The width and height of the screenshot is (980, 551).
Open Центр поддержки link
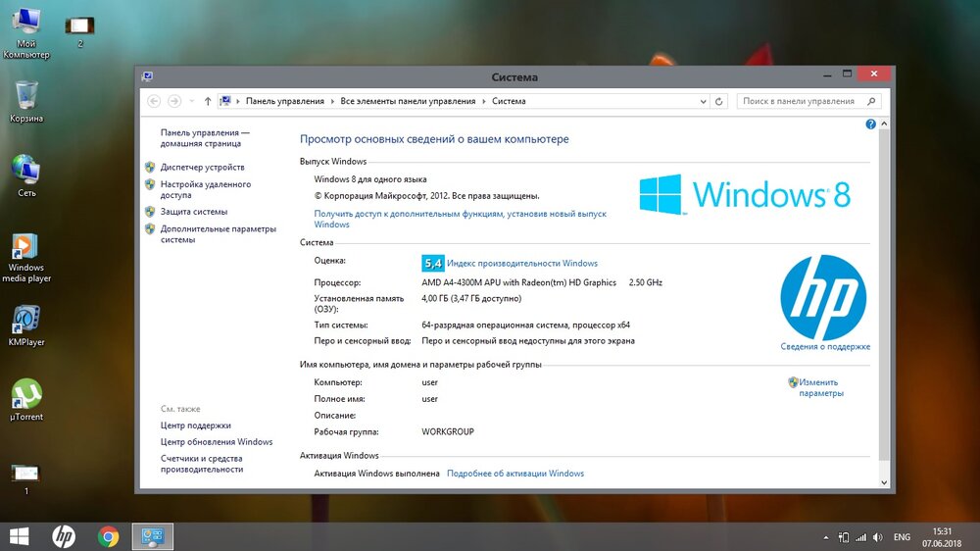click(196, 426)
